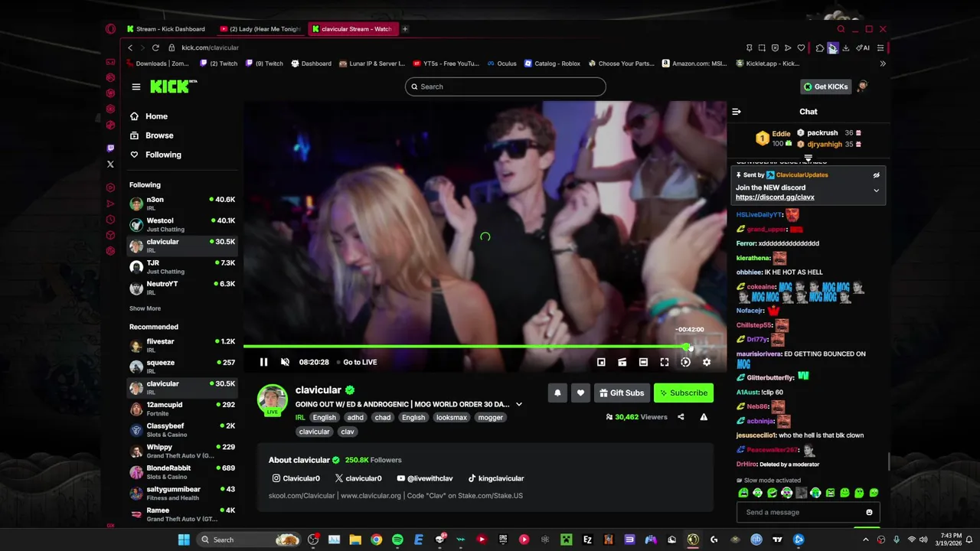Take snapshot with browser capture icon
This screenshot has width=980, height=551.
[762, 47]
